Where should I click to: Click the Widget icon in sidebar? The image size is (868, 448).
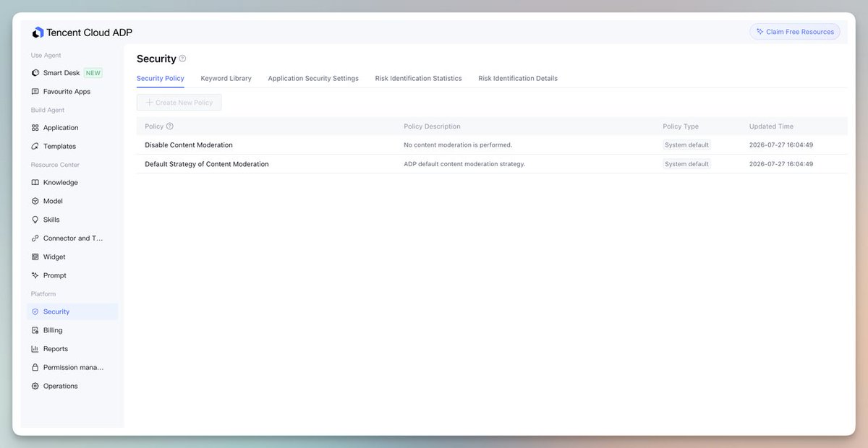35,257
